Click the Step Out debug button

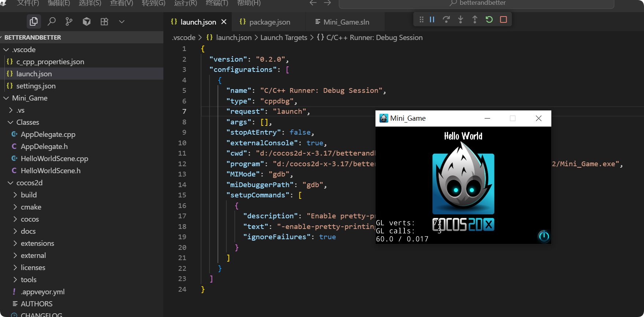coord(475,19)
